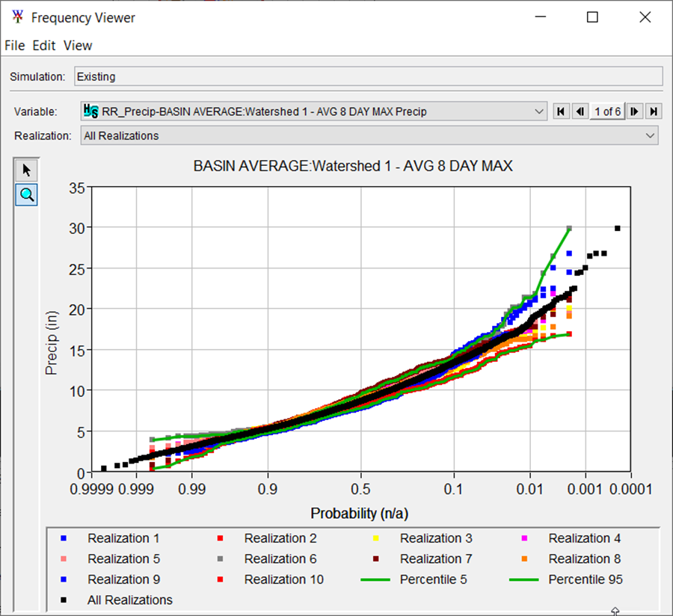Activate the zoom magnifier tool

pos(25,194)
